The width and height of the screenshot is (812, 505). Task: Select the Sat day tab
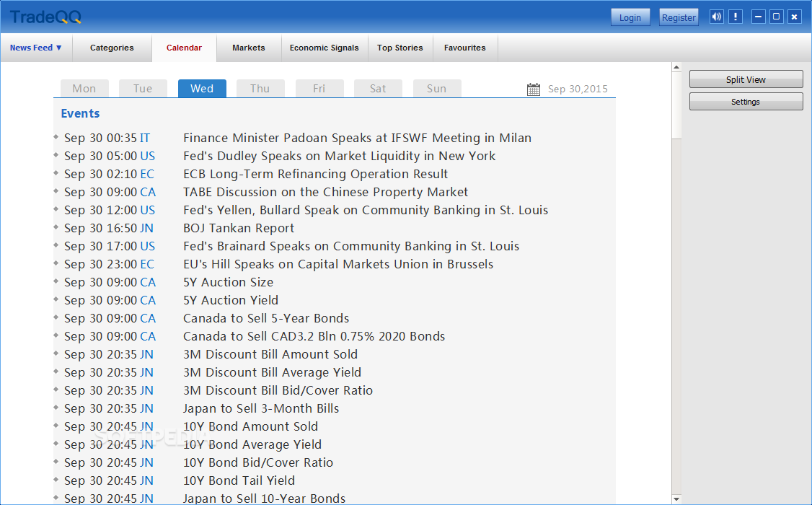378,89
